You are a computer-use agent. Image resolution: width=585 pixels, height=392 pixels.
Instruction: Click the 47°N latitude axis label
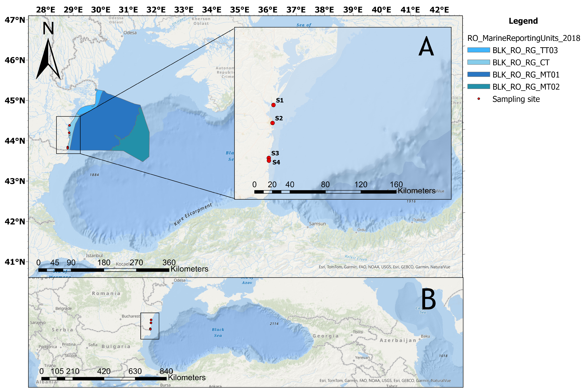15,20
